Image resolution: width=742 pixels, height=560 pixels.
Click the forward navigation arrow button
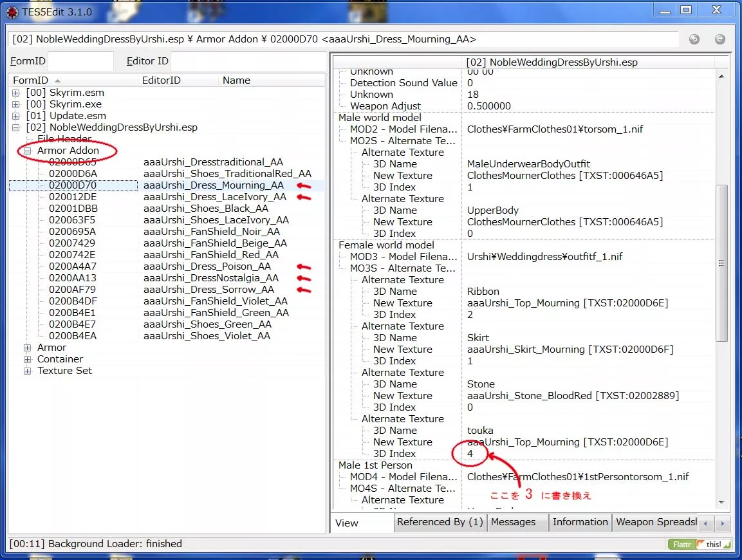[719, 39]
